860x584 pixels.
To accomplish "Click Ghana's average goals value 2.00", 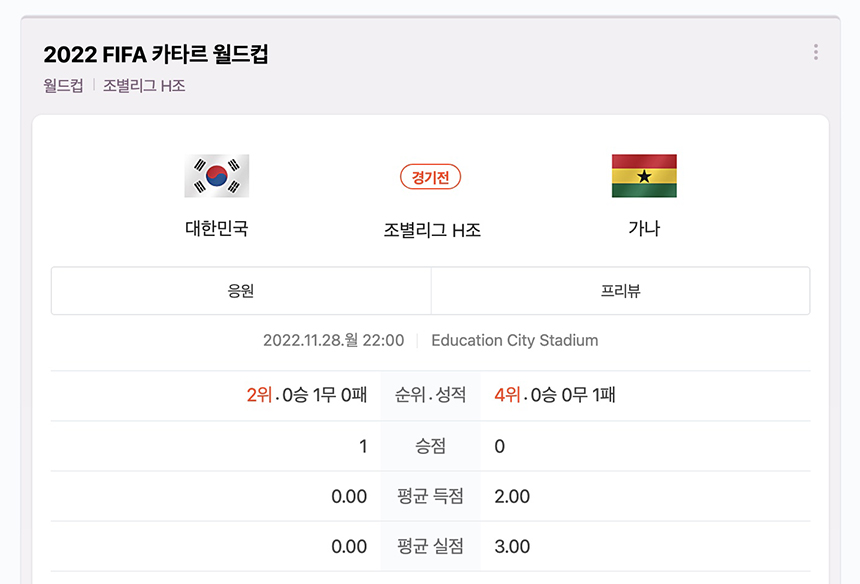I will tap(511, 496).
